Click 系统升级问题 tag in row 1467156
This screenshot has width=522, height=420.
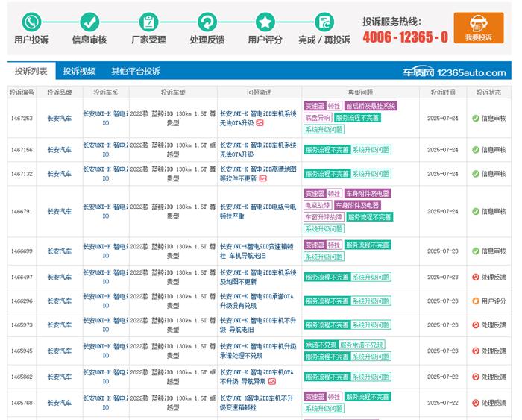(371, 150)
